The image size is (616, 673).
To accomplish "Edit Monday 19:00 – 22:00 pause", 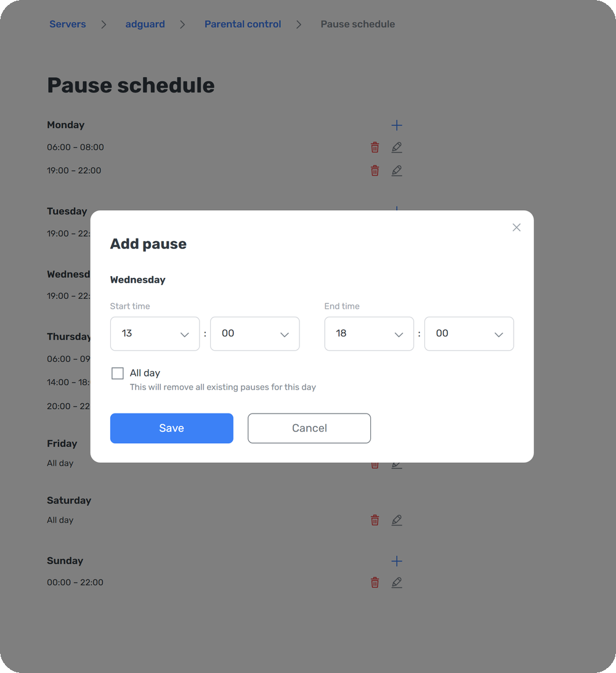I will click(x=396, y=170).
